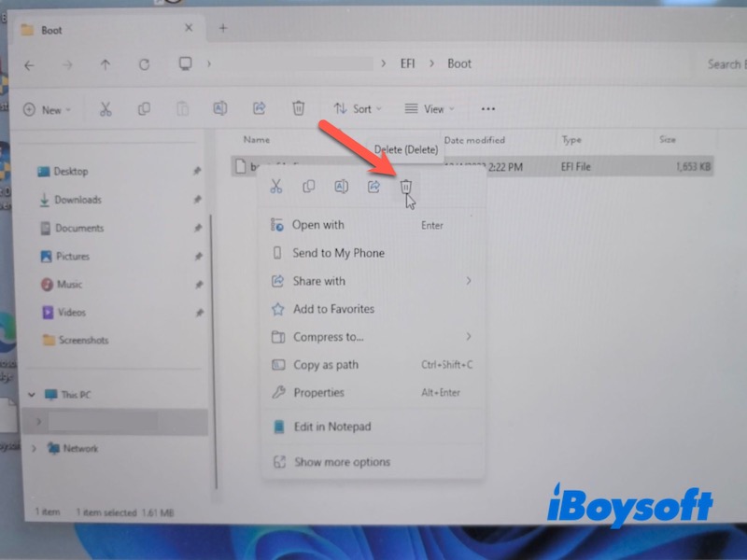
Task: Expand the Share with submenu arrow
Action: click(469, 281)
